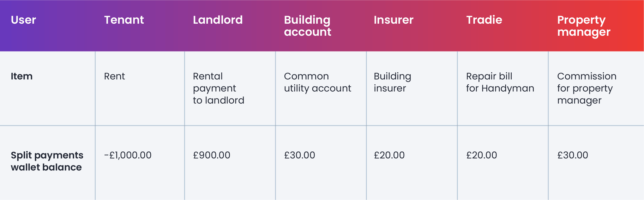Click the Insurer £20.00 balance
The image size is (644, 200).
389,155
